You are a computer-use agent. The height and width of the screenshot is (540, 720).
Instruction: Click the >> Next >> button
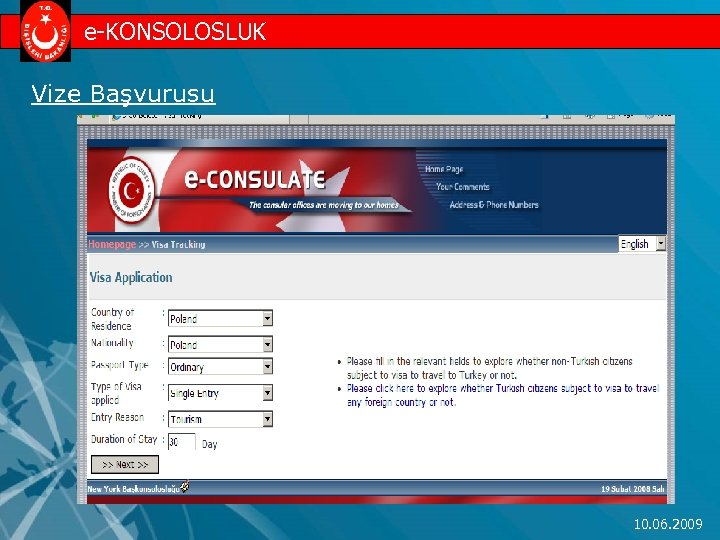point(125,464)
